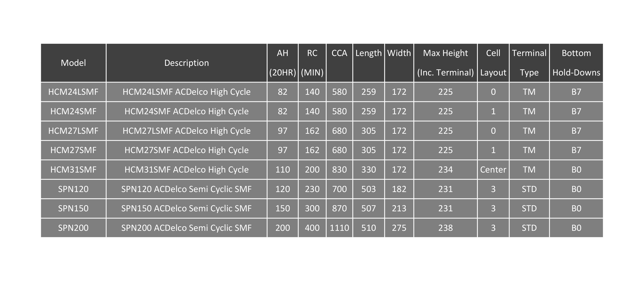Select the SPN150 model cell
Image resolution: width=644 pixels, height=281 pixels.
pos(73,208)
